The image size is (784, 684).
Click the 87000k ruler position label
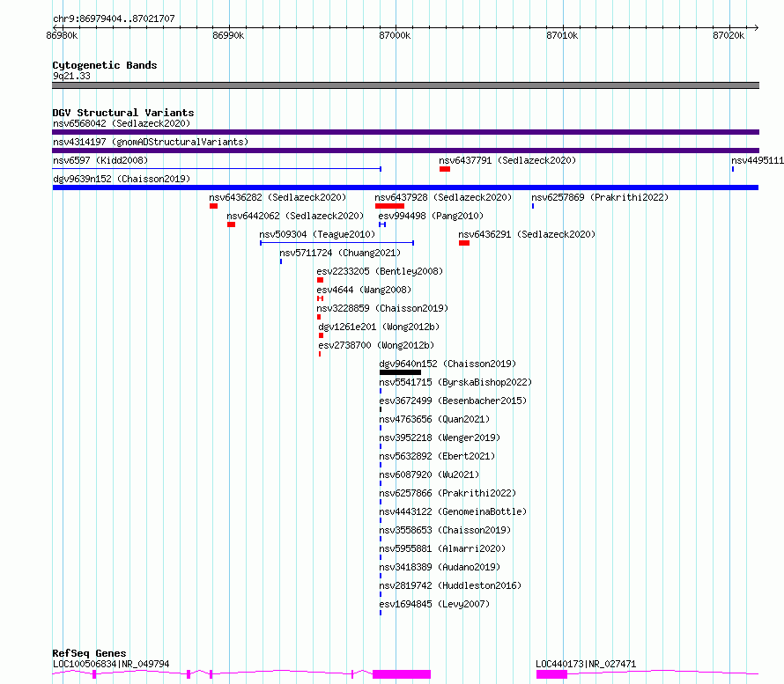[395, 35]
